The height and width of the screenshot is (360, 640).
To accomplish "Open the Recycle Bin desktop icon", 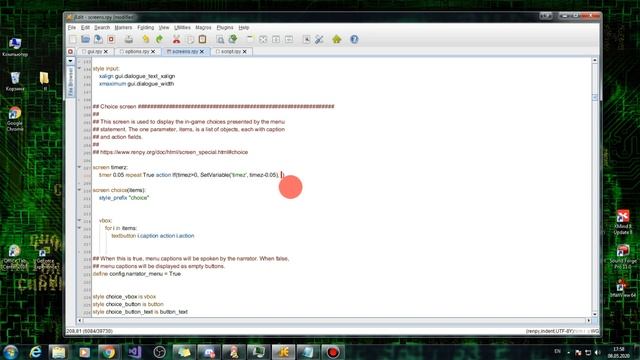I will coord(15,81).
